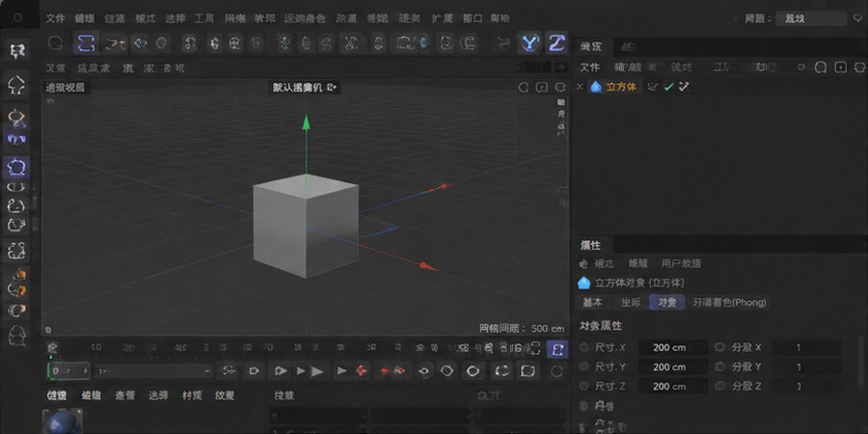Open the Phong tab
The height and width of the screenshot is (434, 868).
[x=729, y=302]
